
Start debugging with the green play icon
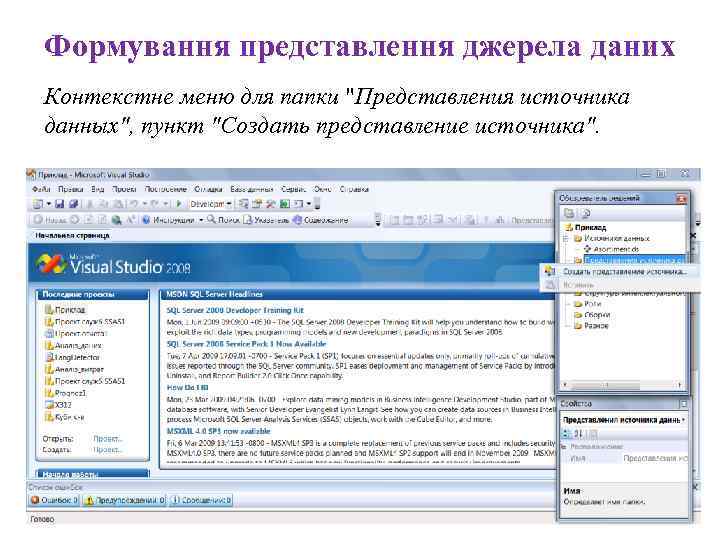pyautogui.click(x=179, y=204)
